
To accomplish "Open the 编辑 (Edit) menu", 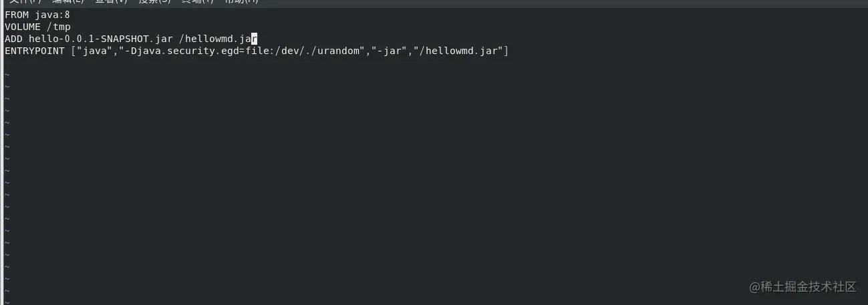I will pos(67,2).
